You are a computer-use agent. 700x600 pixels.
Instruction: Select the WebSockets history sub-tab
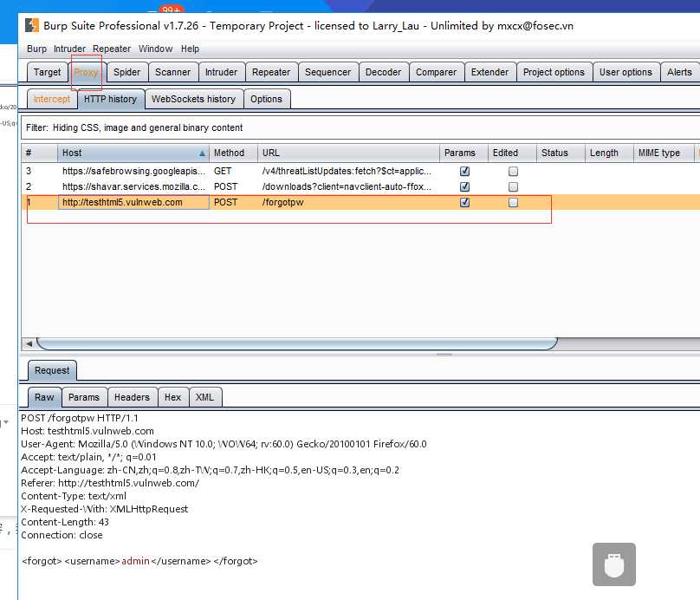tap(193, 99)
